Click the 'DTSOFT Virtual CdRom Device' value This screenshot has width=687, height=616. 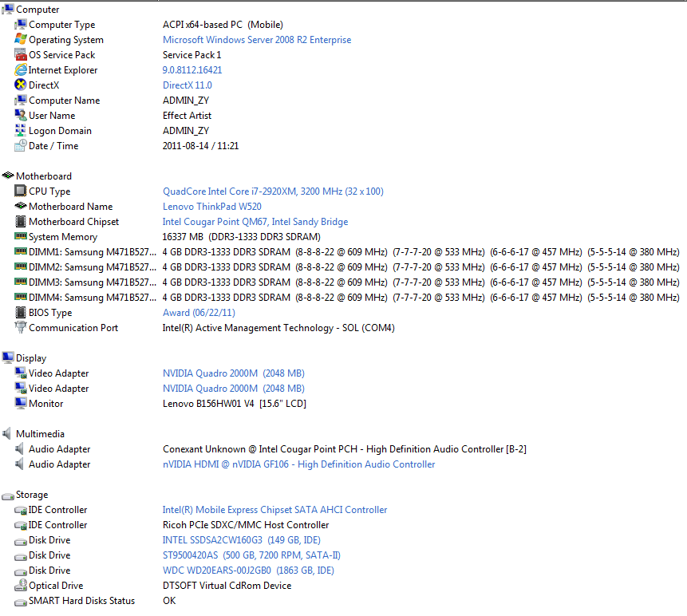(227, 586)
